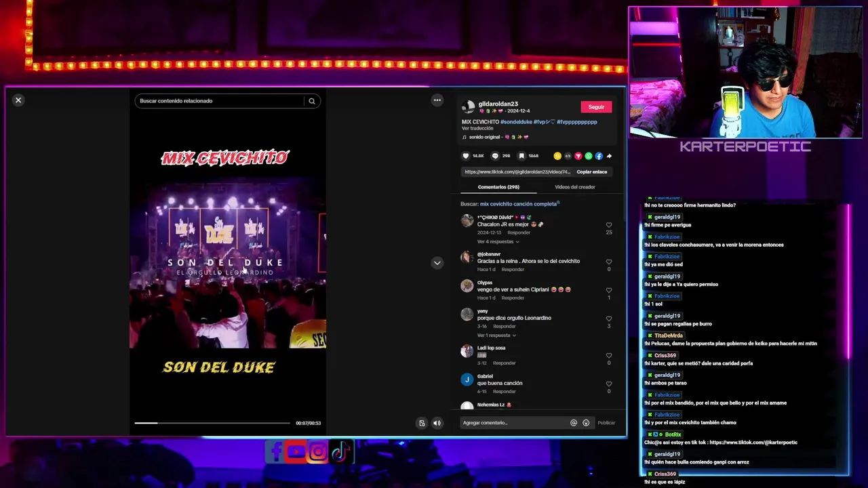This screenshot has width=868, height=488.
Task: Click BotRix username in stream chat
Action: pyautogui.click(x=673, y=434)
